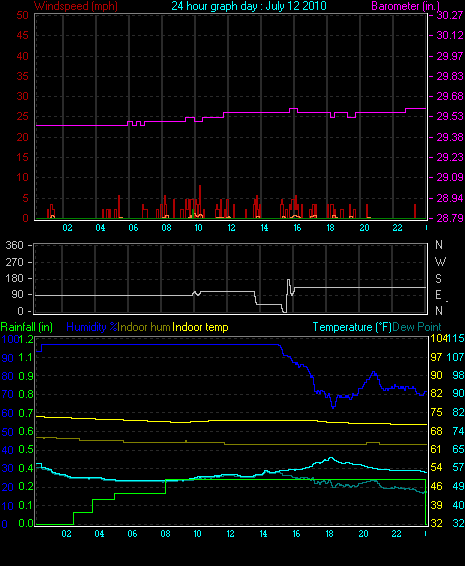
Task: Click the Windspeed (mph) legend label
Action: [x=75, y=6]
